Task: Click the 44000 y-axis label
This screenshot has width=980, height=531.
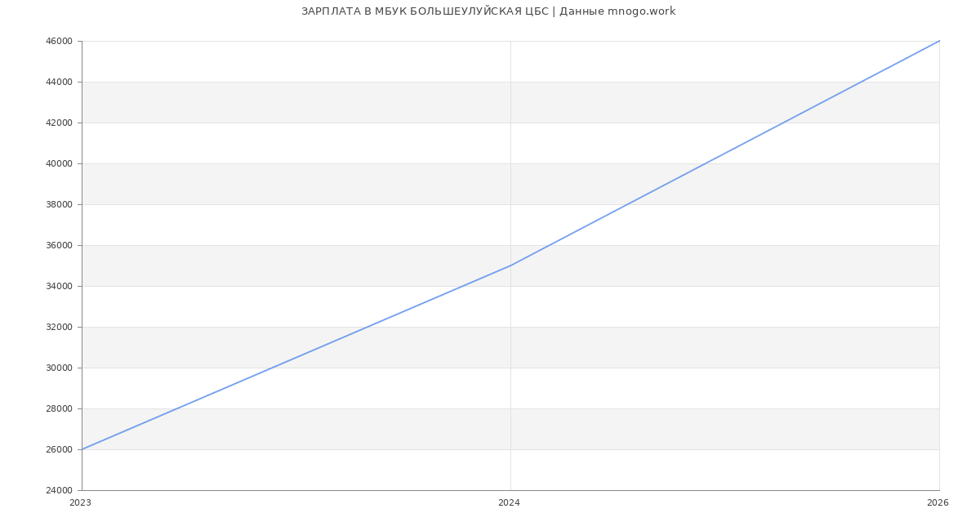Action: [x=59, y=82]
